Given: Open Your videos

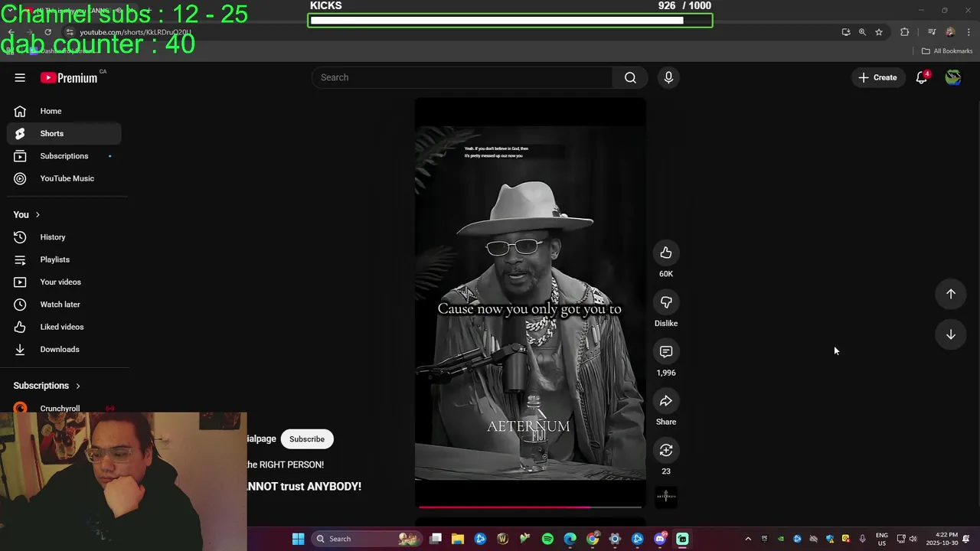Looking at the screenshot, I should pyautogui.click(x=64, y=282).
